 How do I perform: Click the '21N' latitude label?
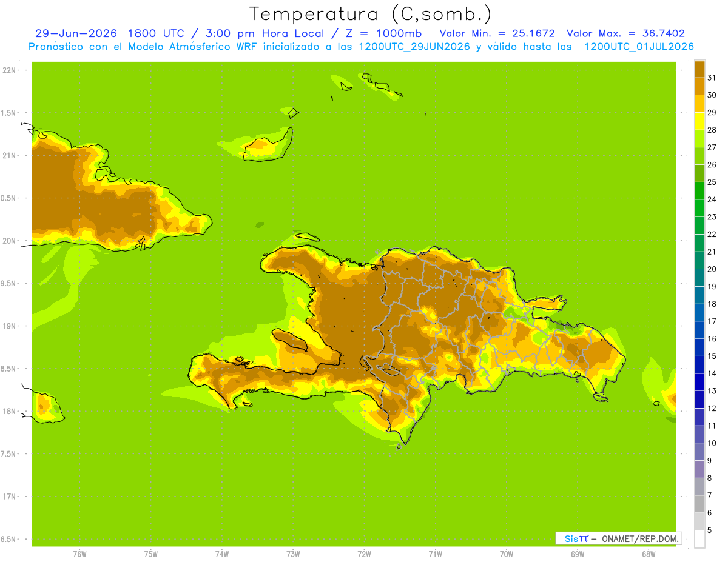click(x=8, y=155)
